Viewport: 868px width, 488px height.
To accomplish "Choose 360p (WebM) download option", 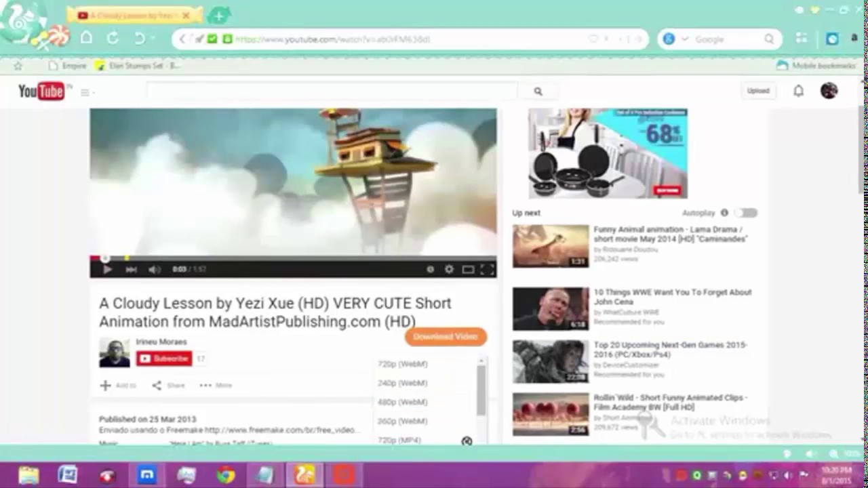I will point(403,421).
